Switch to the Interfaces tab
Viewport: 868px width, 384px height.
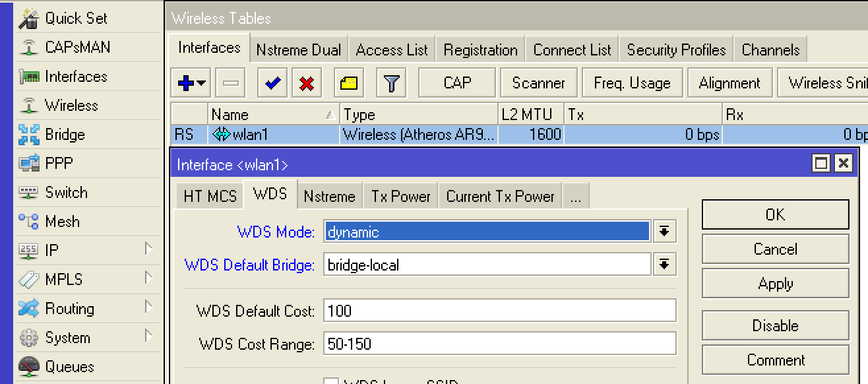[210, 48]
